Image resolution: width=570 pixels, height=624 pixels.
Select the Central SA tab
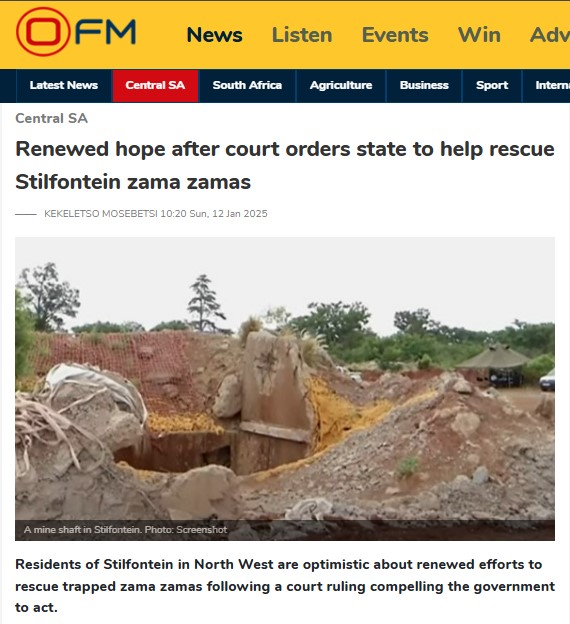click(x=155, y=86)
